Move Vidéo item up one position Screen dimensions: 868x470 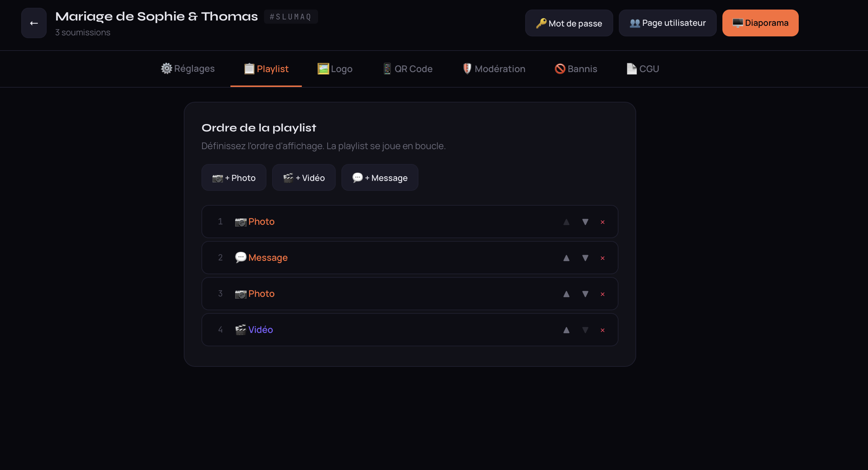tap(566, 330)
